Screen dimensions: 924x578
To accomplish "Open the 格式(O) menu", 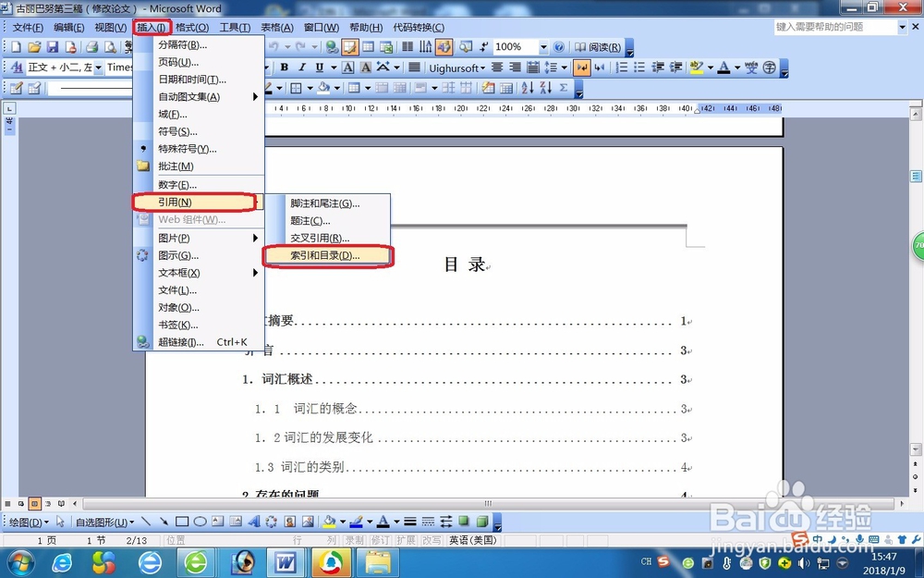I will click(192, 27).
